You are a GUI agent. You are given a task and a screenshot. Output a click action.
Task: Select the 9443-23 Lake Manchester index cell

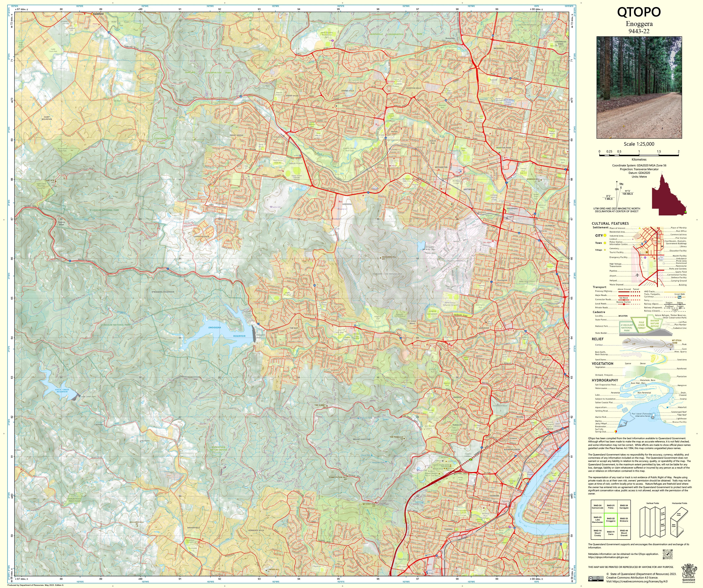[597, 520]
